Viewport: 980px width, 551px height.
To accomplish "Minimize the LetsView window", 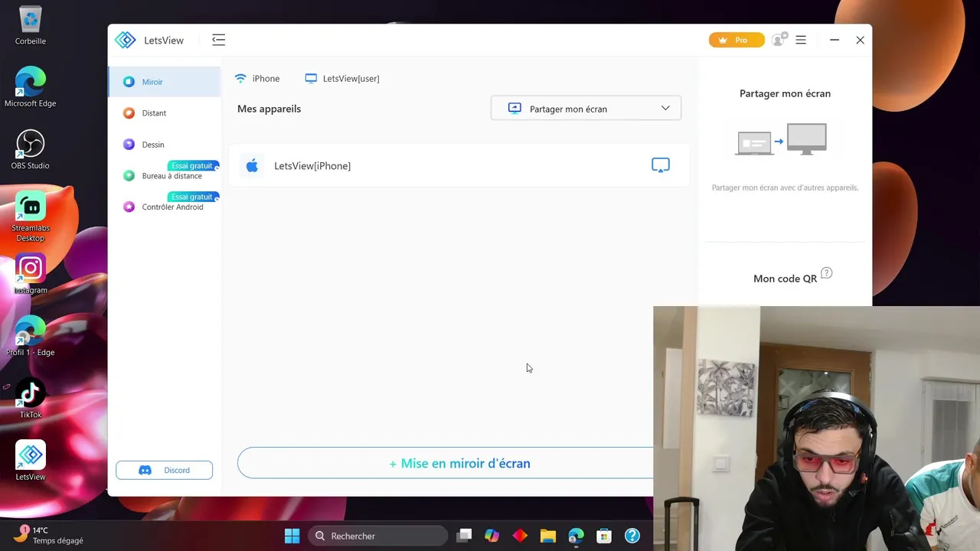I will pos(835,40).
